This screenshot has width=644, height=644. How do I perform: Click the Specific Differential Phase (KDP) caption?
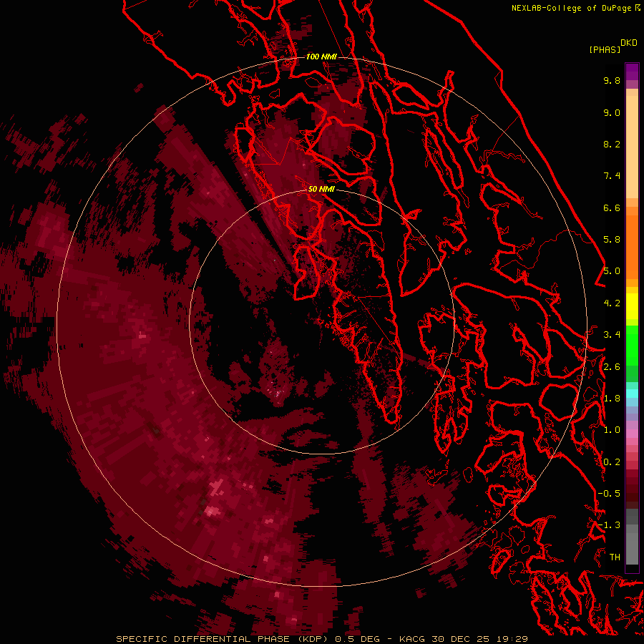point(223,639)
